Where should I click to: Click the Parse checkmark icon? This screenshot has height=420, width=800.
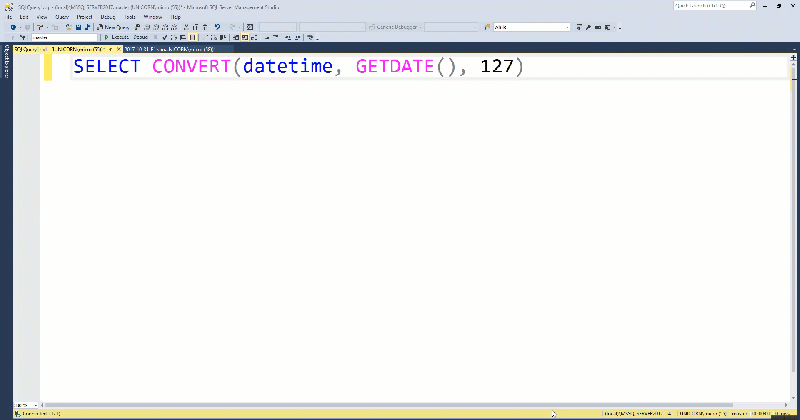pyautogui.click(x=164, y=37)
